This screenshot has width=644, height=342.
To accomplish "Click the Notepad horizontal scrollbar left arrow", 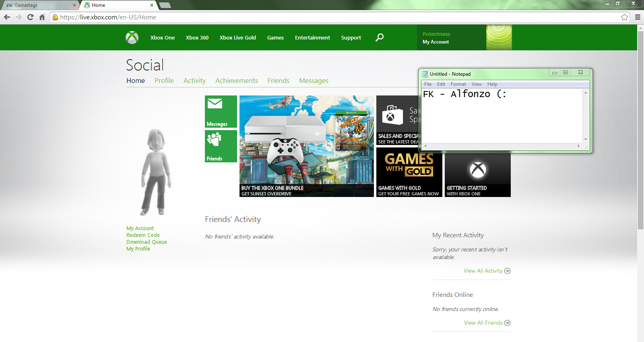I will pos(425,146).
